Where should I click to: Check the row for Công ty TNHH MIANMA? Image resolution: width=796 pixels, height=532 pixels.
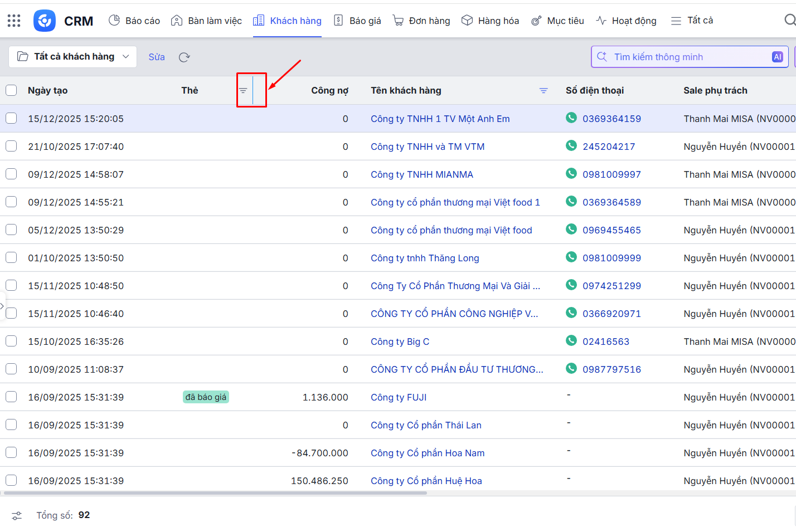pyautogui.click(x=11, y=174)
